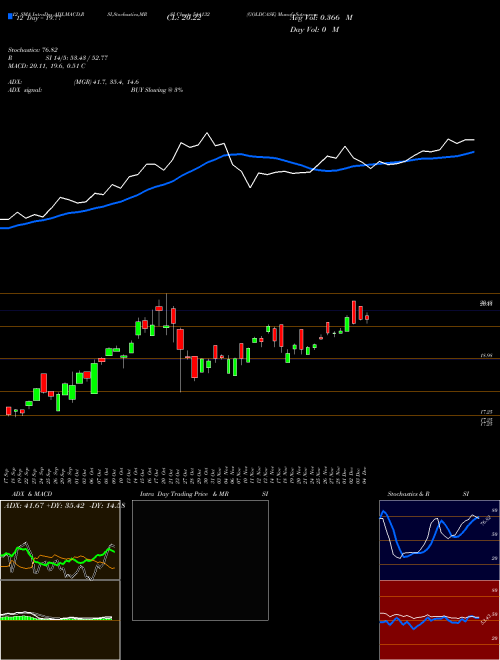The height and width of the screenshot is (660, 500).
Task: Click the BUY Slowing @ 5% signal text
Action: (x=157, y=90)
